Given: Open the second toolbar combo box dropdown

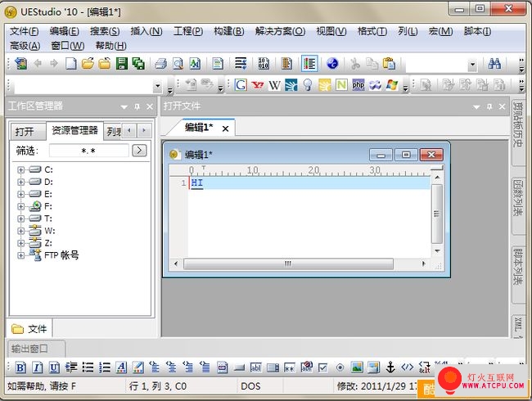Looking at the screenshot, I should click(x=157, y=85).
